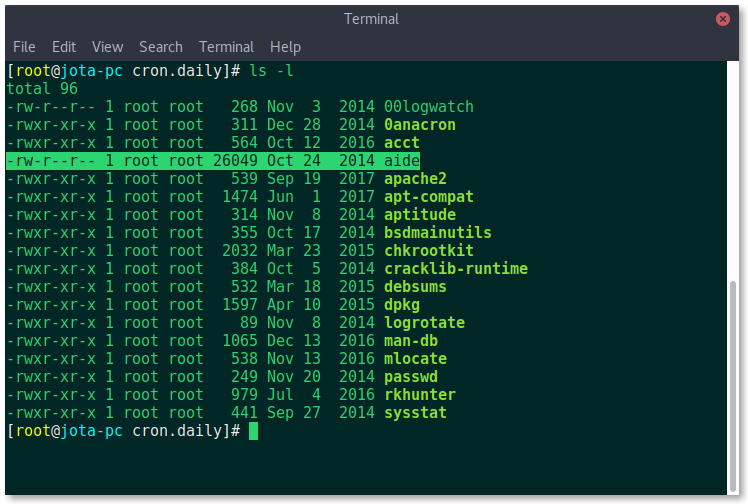Click the 'mlocate' file name
Screen dimensions: 748x504
(x=415, y=359)
